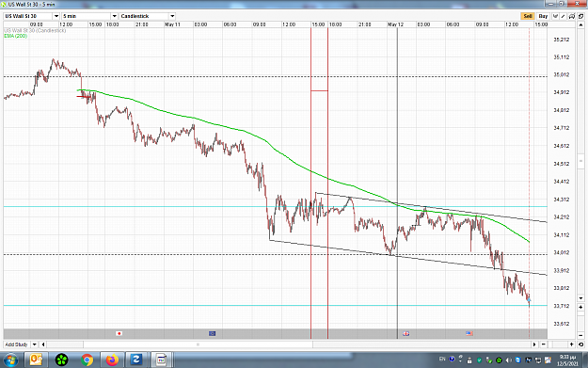Expand the dropdown arrow beside Add Study
Image resolution: width=588 pixels, height=368 pixels.
coord(34,344)
